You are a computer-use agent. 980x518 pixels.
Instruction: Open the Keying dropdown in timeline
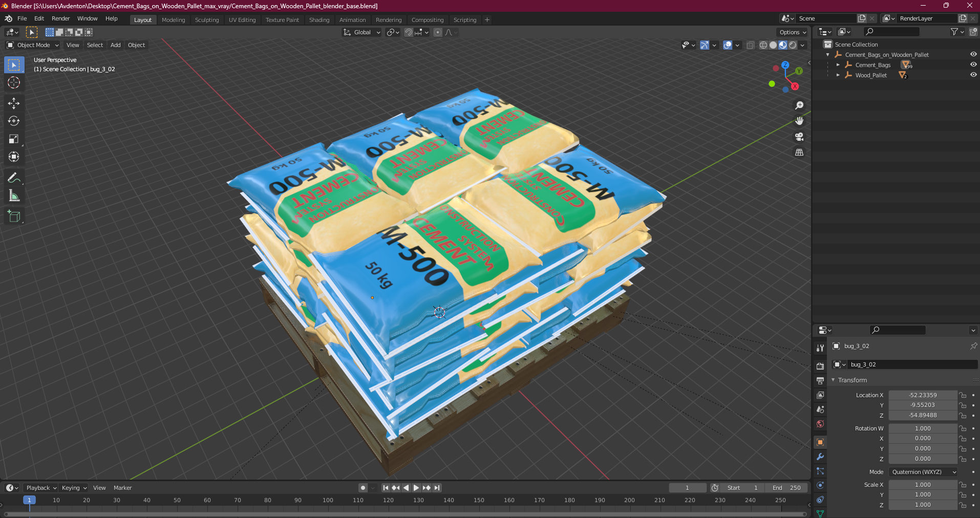[x=74, y=488]
